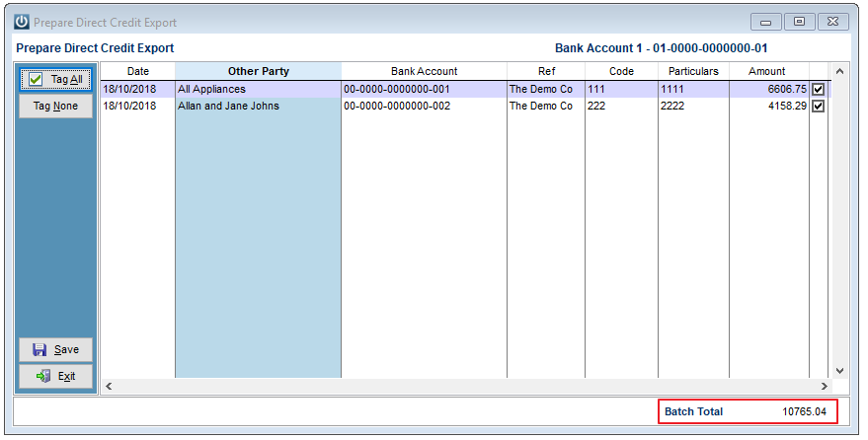Click the Tag None button

coord(56,106)
